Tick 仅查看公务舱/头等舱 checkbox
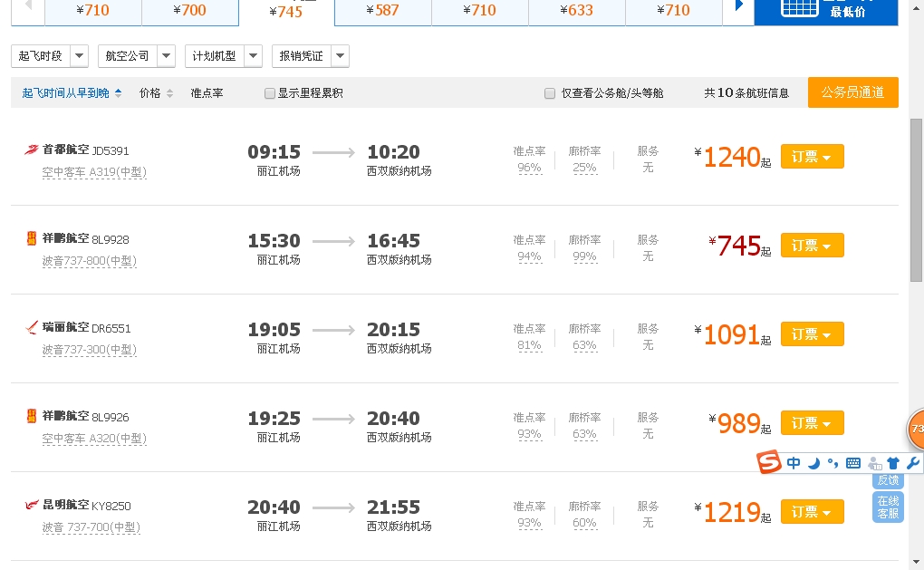Screen dimensions: 924x570 tap(550, 93)
